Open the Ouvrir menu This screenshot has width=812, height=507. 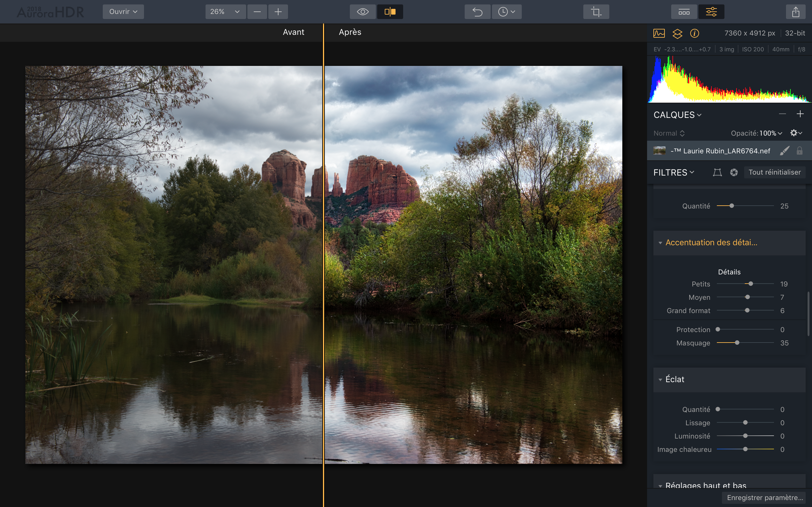point(123,12)
